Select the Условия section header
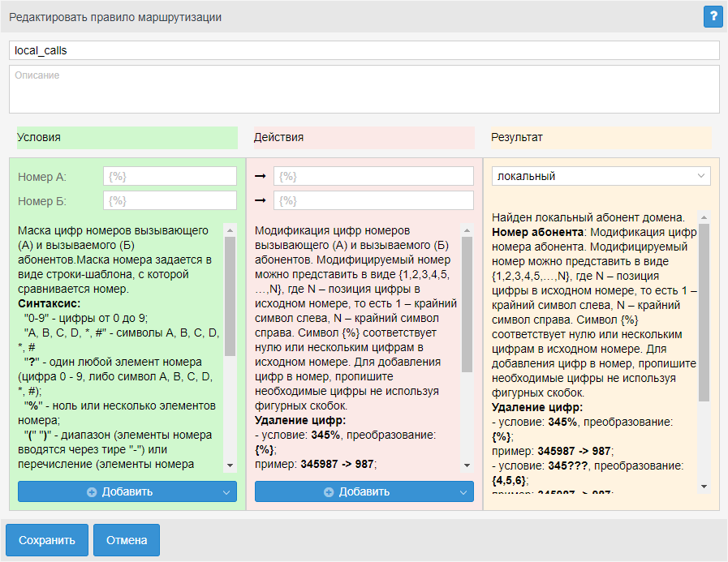 pos(127,137)
